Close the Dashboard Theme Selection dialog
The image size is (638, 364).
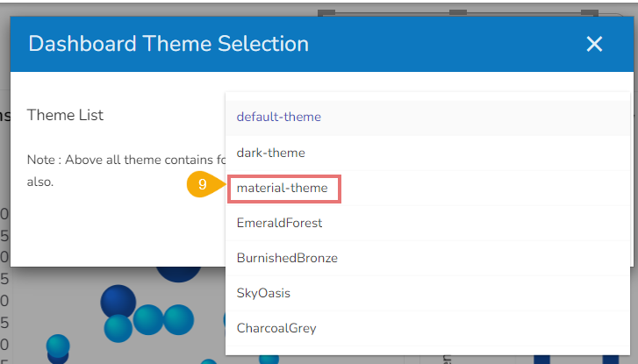click(x=594, y=44)
